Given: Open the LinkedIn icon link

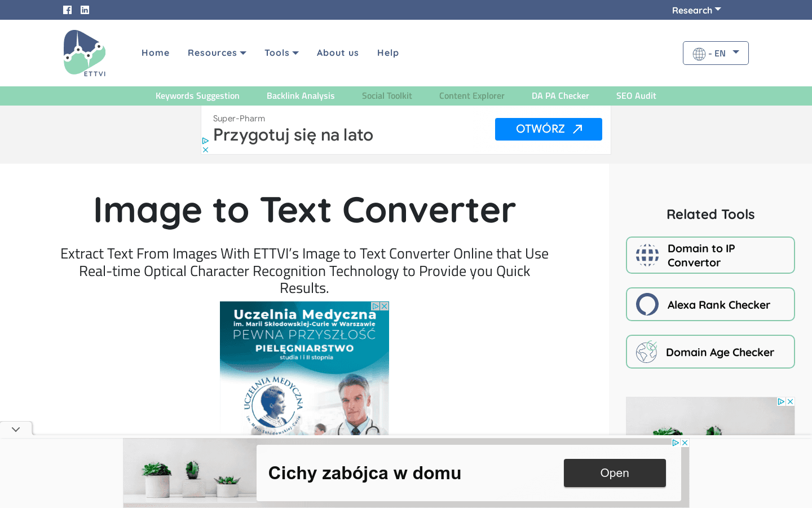Looking at the screenshot, I should (85, 10).
